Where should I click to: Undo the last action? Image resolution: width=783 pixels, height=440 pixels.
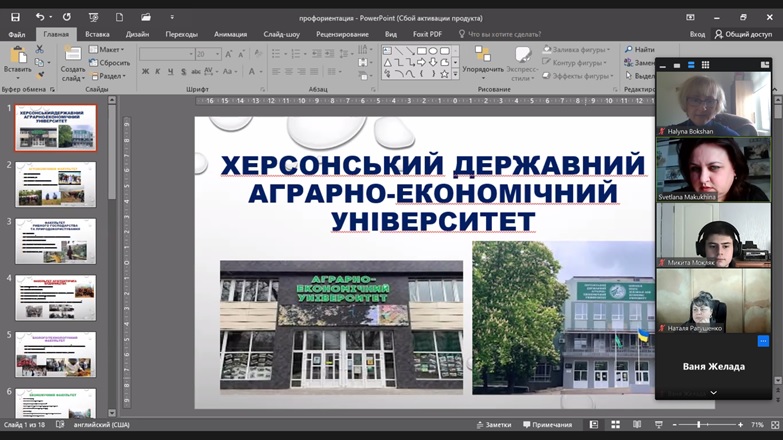click(x=40, y=17)
